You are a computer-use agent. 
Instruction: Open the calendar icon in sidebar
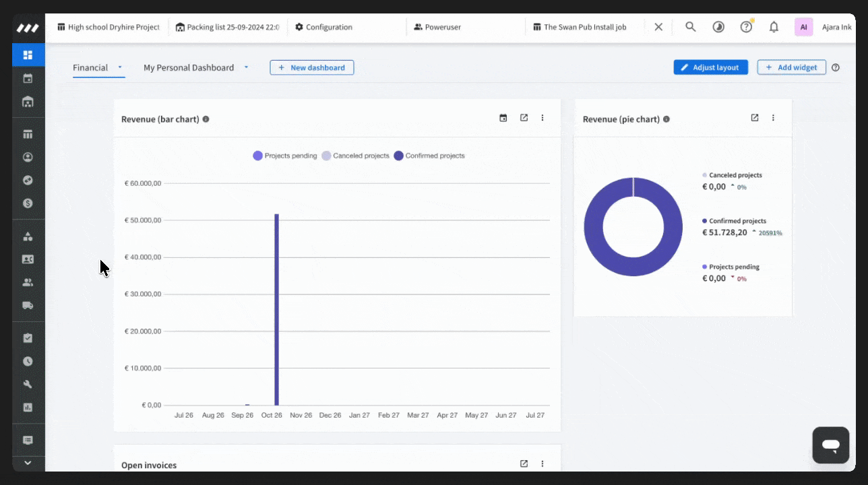click(28, 79)
